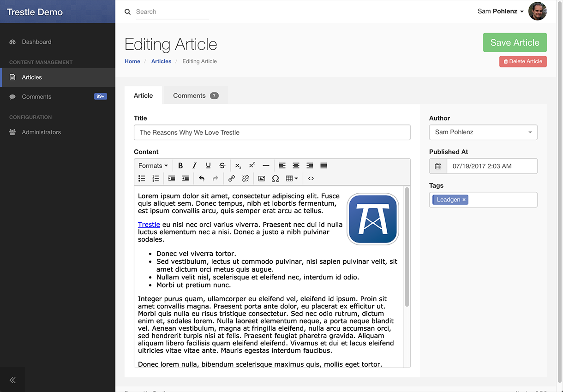Align text center
This screenshot has width=563, height=392.
coord(296,166)
